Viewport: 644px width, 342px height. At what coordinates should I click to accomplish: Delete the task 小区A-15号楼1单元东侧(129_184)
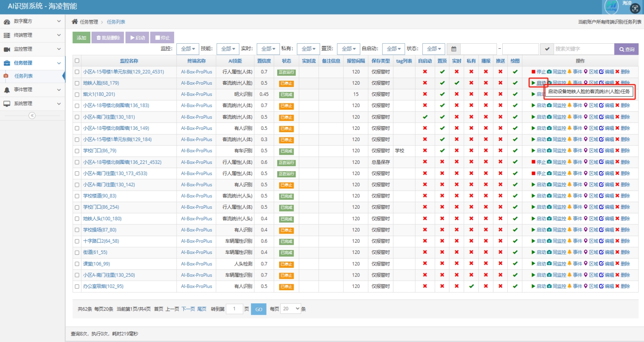tap(623, 139)
